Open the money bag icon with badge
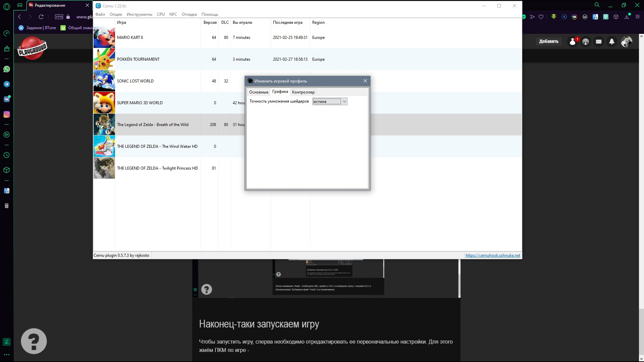 [x=573, y=42]
